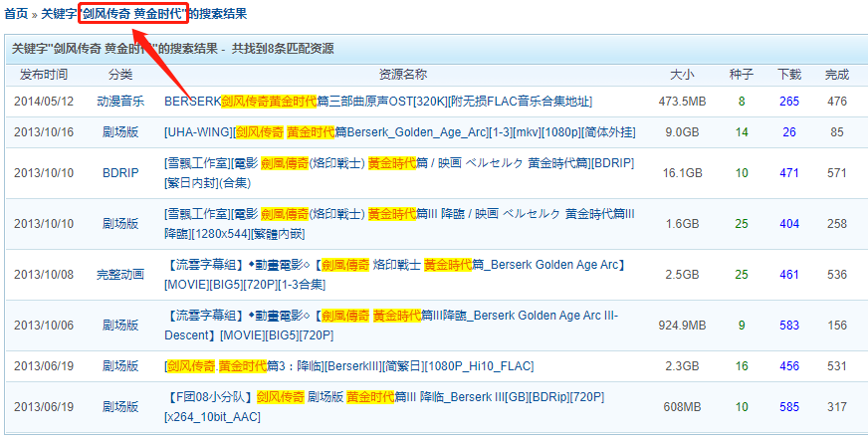Click size value 9.0GB
The width and height of the screenshot is (868, 441).
click(682, 132)
